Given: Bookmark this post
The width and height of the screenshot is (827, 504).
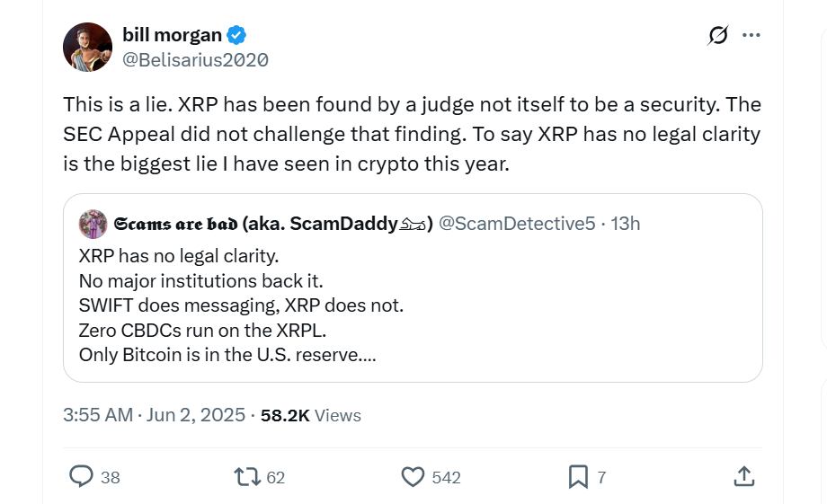Looking at the screenshot, I should (x=578, y=477).
